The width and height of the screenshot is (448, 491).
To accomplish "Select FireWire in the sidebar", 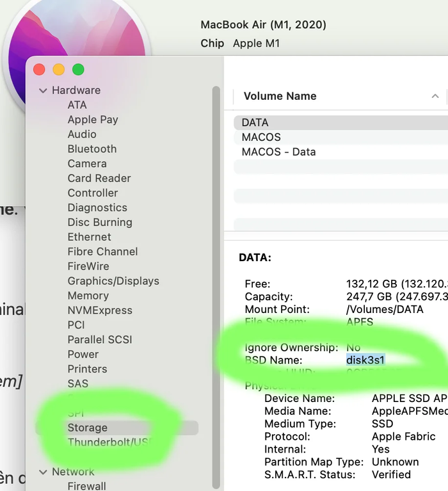I will 88,266.
